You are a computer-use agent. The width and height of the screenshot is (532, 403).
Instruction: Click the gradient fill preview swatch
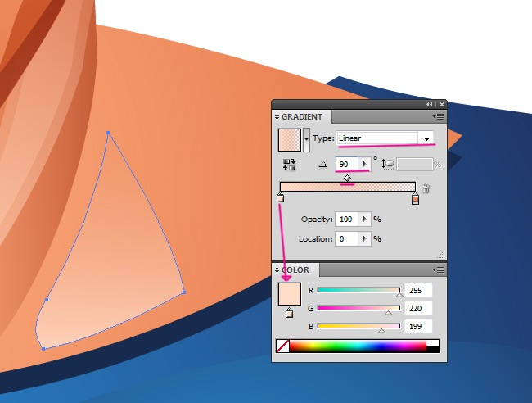tap(290, 140)
